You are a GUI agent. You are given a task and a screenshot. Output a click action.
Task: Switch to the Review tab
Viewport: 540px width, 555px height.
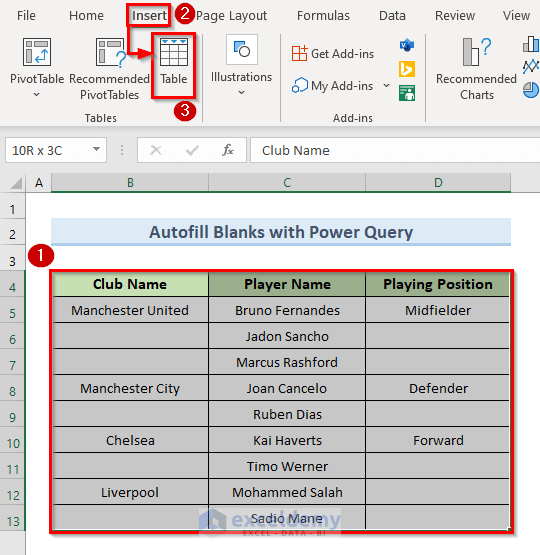pyautogui.click(x=455, y=16)
